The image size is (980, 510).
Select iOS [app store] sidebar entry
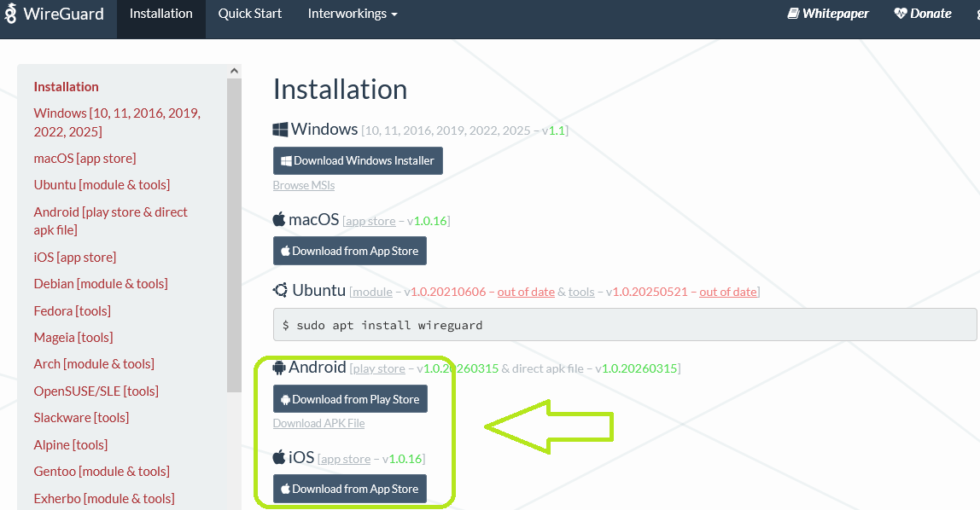(75, 258)
